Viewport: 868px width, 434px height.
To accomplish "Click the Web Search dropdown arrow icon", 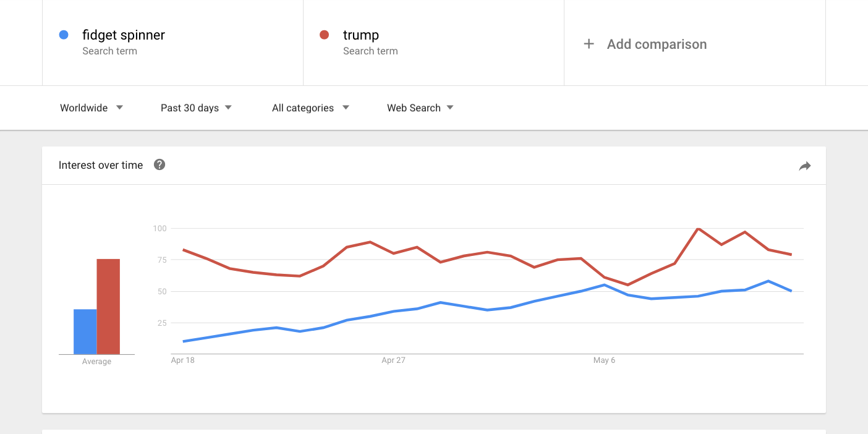I will tap(450, 108).
